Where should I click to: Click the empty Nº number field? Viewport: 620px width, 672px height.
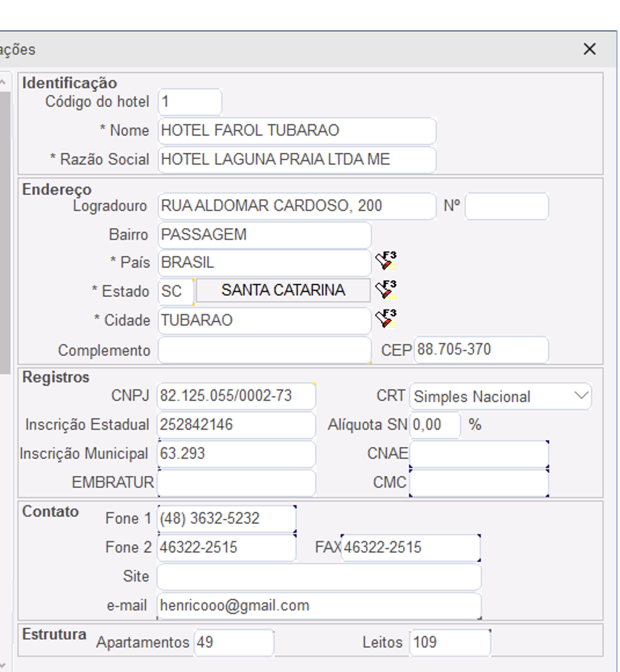[506, 206]
